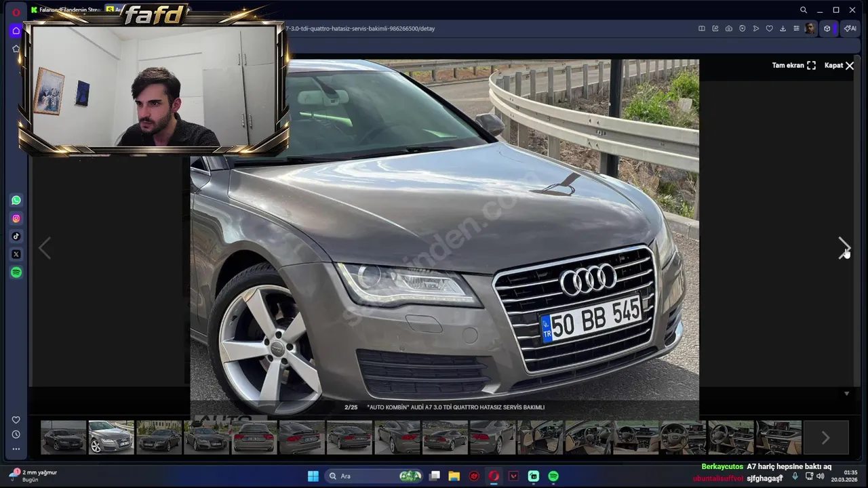The width and height of the screenshot is (868, 488).
Task: Open the weather widget on taskbar
Action: [x=33, y=476]
